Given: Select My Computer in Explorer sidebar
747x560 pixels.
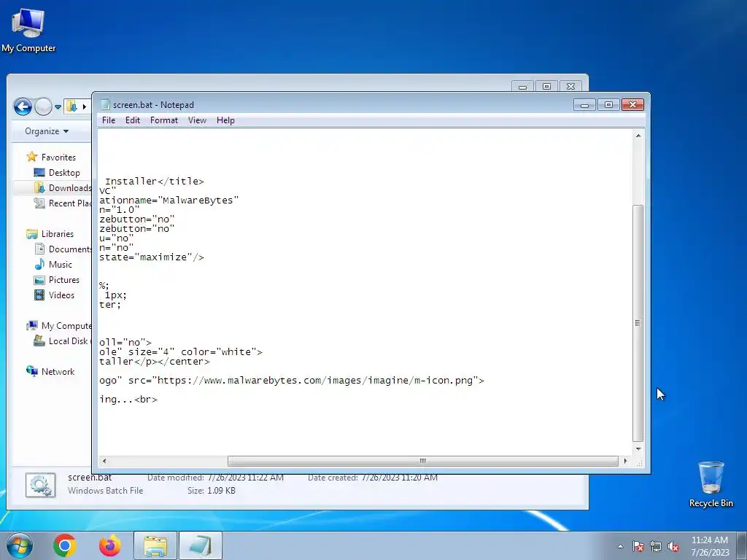Looking at the screenshot, I should click(x=66, y=326).
